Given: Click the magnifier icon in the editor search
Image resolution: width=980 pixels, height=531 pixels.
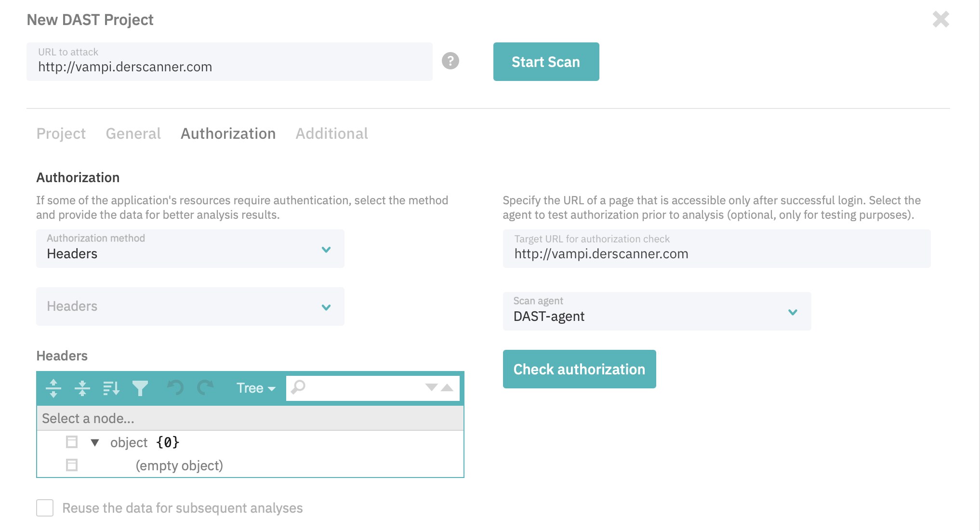Looking at the screenshot, I should pyautogui.click(x=298, y=387).
